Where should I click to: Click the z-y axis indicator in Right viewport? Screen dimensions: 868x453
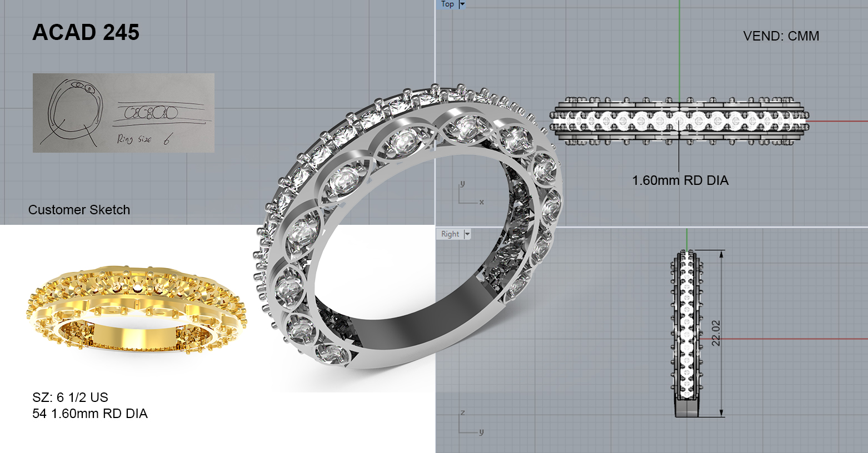tap(471, 422)
